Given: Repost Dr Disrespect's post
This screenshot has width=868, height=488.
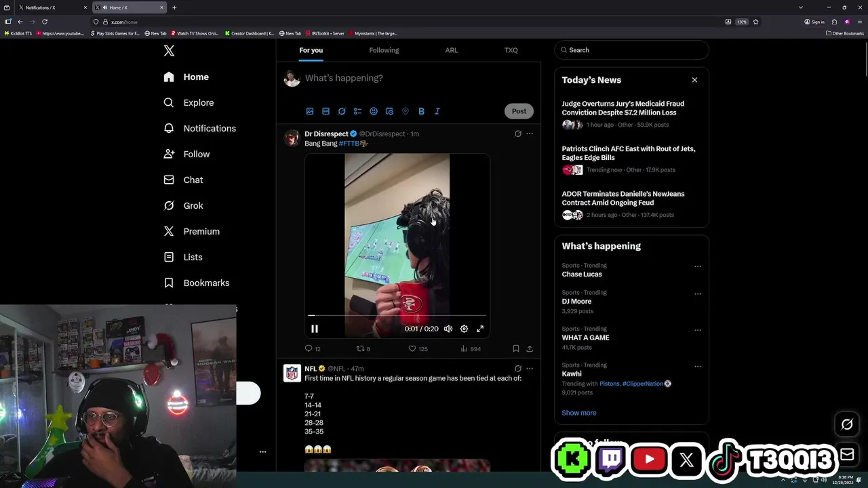Looking at the screenshot, I should pyautogui.click(x=363, y=348).
